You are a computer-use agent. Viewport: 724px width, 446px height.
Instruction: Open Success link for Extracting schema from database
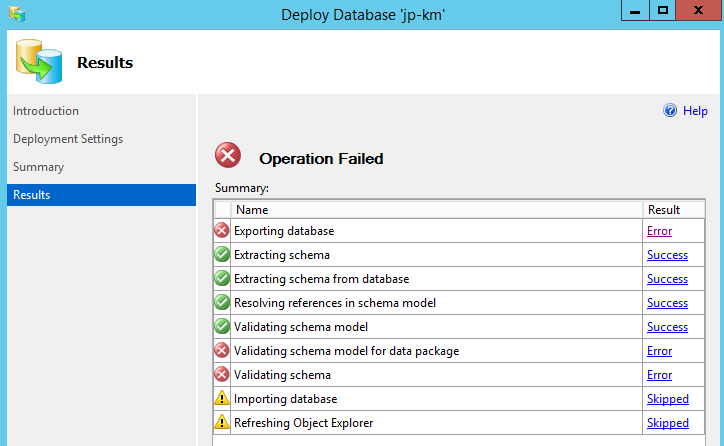pos(667,279)
